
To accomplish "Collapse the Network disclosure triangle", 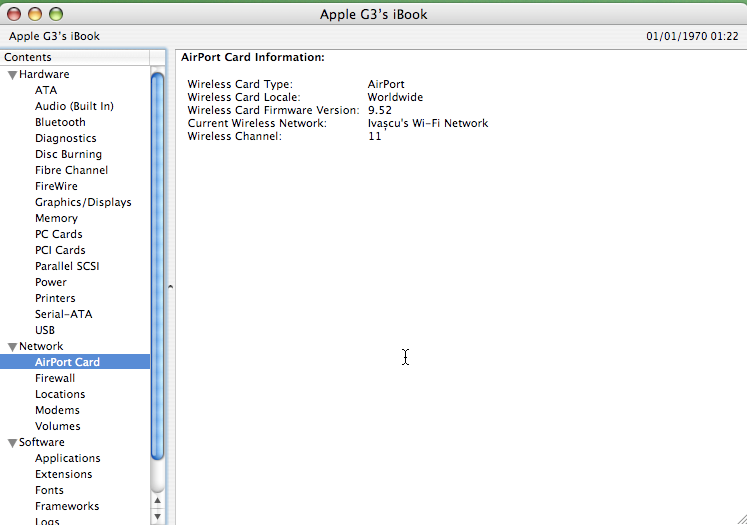I will pos(13,347).
